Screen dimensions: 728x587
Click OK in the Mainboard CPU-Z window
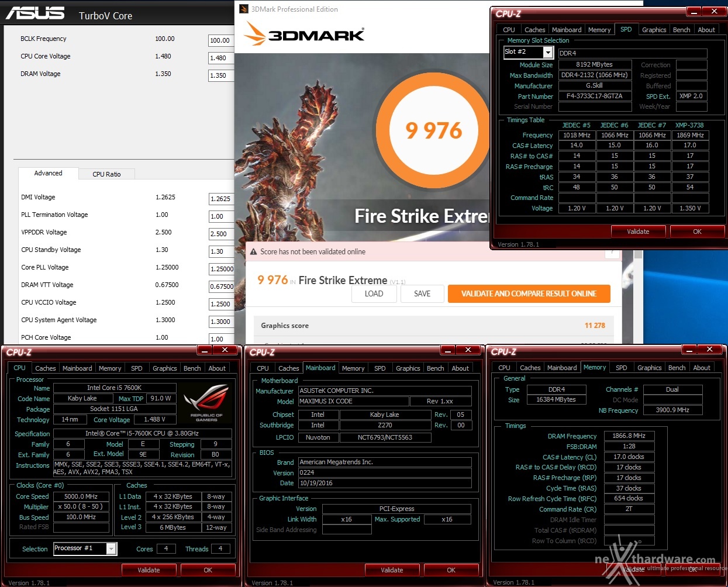[x=451, y=570]
